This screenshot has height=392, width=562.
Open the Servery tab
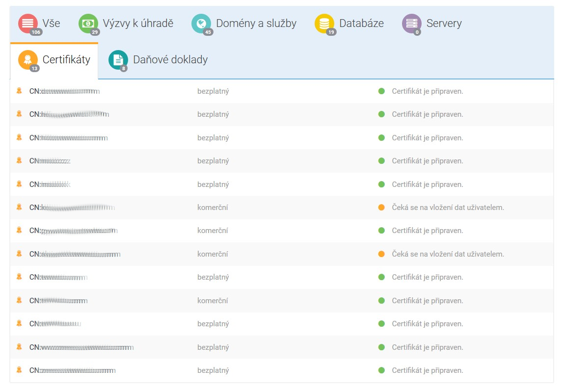point(444,23)
